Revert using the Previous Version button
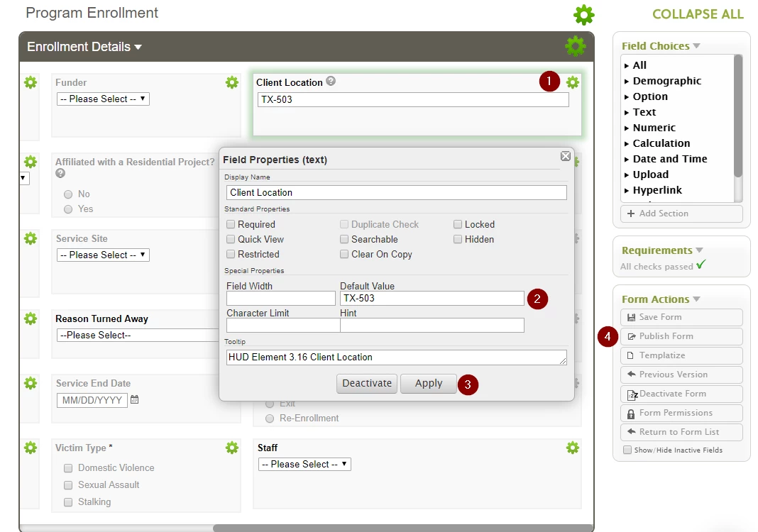The width and height of the screenshot is (758, 532). [681, 375]
